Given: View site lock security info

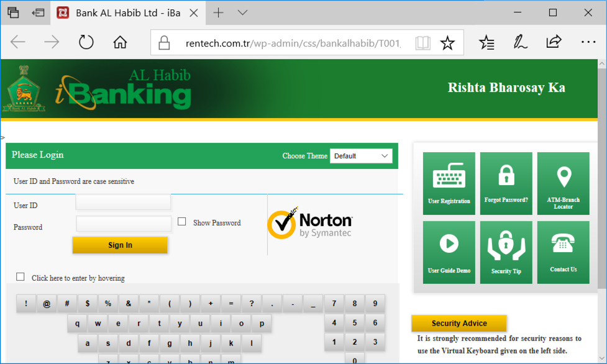Looking at the screenshot, I should (x=164, y=43).
